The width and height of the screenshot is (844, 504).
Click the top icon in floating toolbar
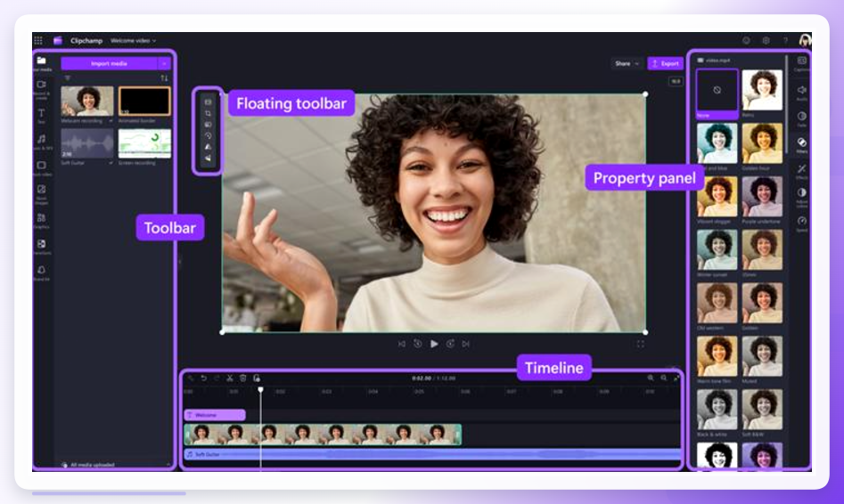pos(208,102)
